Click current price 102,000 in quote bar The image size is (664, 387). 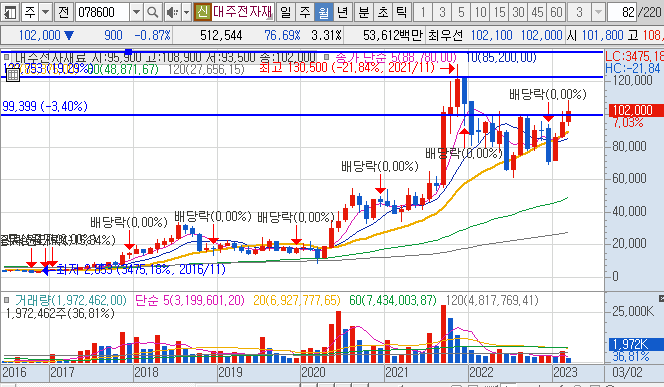click(39, 36)
